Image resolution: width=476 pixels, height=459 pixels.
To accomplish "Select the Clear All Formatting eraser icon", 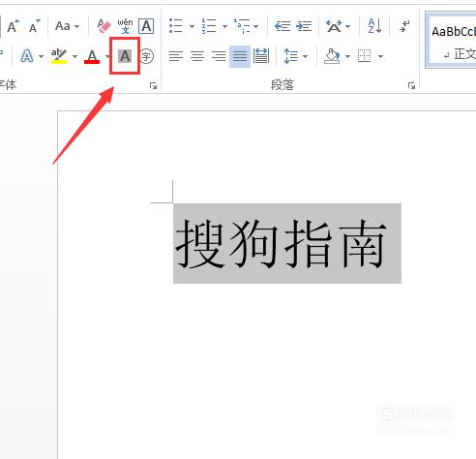I will [x=104, y=26].
